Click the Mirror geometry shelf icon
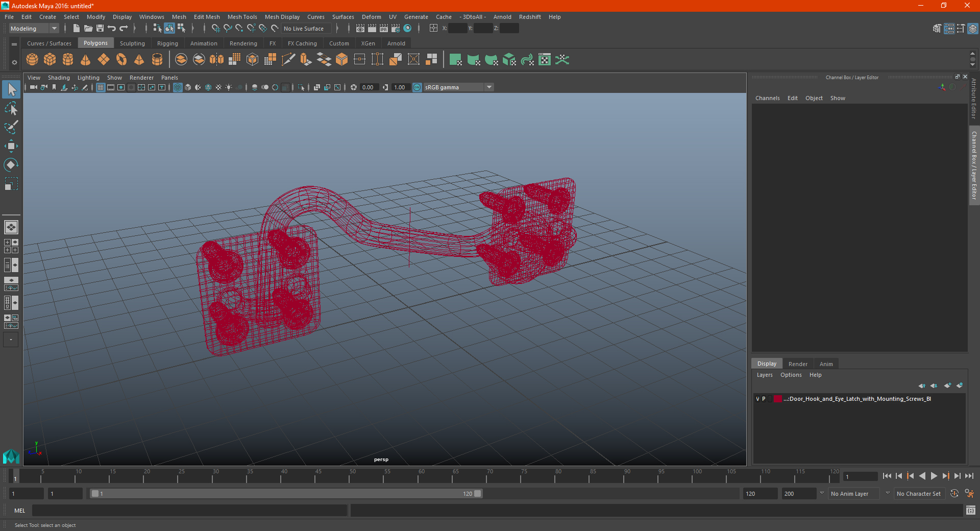The height and width of the screenshot is (531, 980). click(x=217, y=60)
